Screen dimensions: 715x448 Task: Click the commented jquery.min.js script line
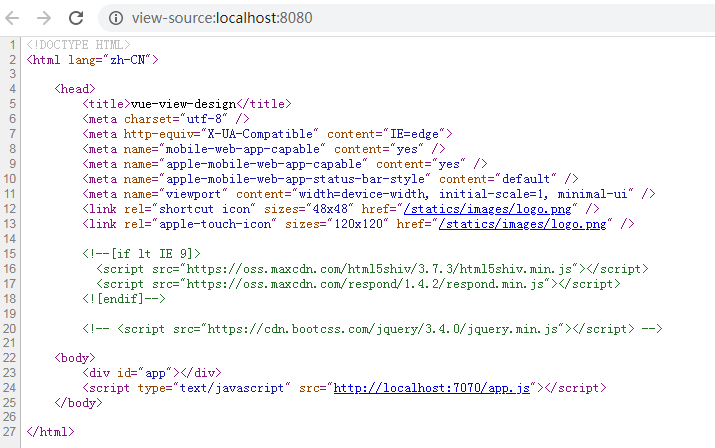(x=373, y=329)
